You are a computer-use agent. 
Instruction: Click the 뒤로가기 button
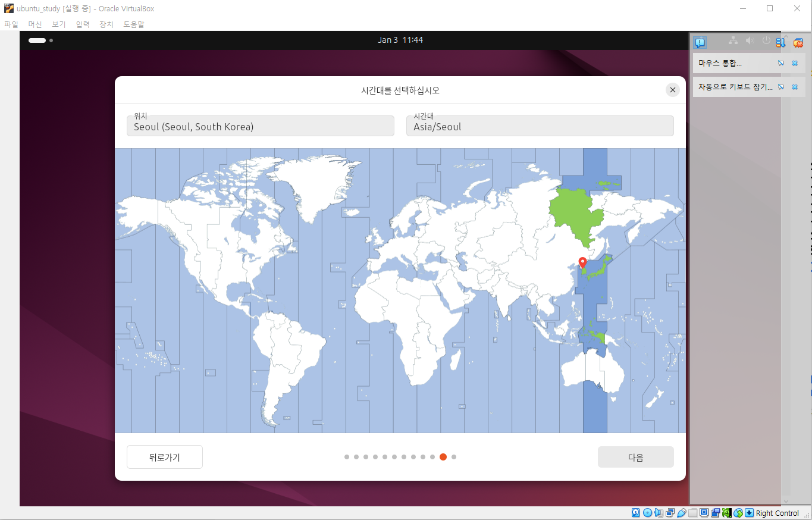165,457
